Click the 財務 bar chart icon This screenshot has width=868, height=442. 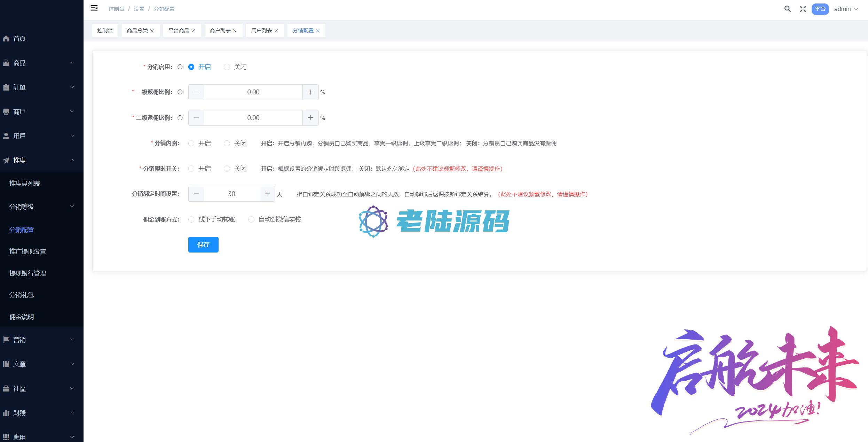(6, 413)
